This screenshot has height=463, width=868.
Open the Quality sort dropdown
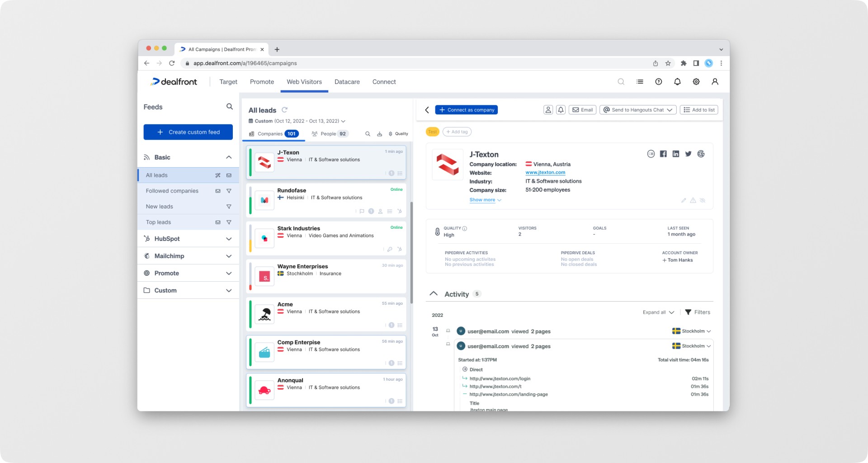pos(398,134)
